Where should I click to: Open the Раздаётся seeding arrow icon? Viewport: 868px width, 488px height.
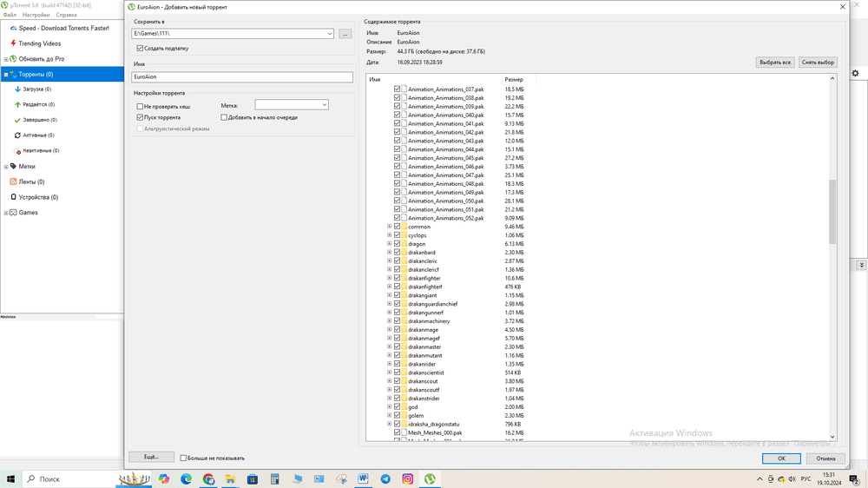point(17,104)
